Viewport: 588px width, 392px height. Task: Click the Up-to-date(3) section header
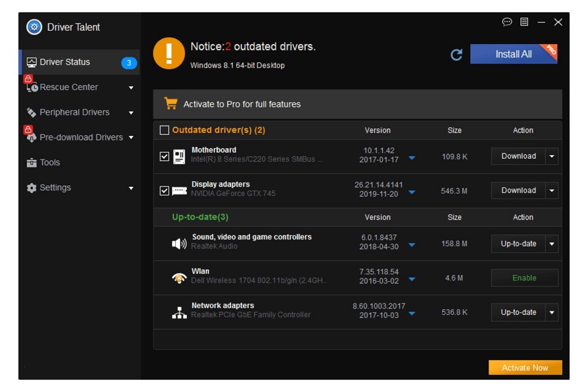click(x=200, y=217)
